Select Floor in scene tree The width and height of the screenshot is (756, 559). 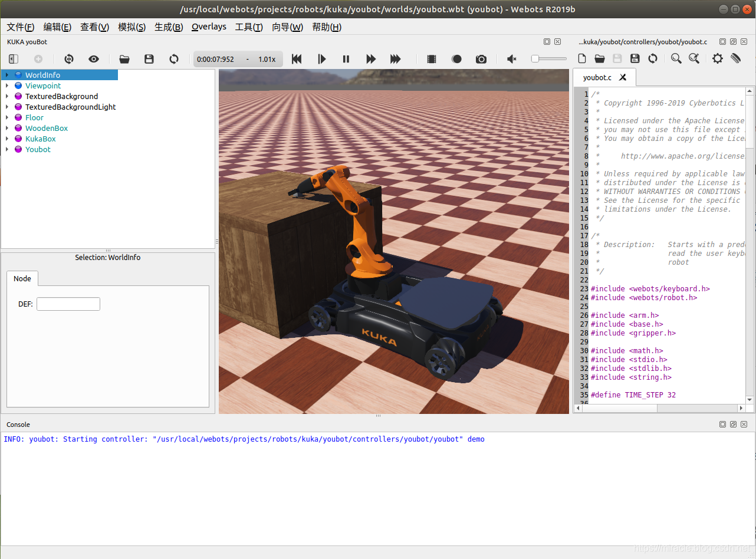pyautogui.click(x=34, y=117)
